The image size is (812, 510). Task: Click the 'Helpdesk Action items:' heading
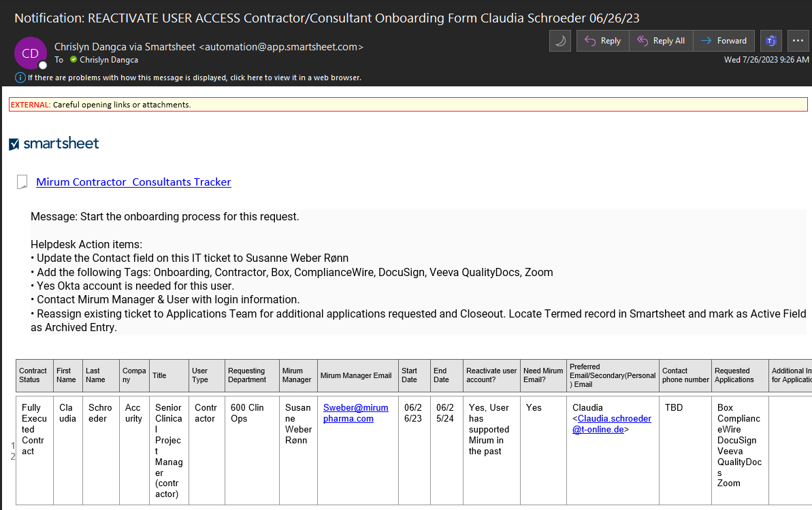click(86, 245)
